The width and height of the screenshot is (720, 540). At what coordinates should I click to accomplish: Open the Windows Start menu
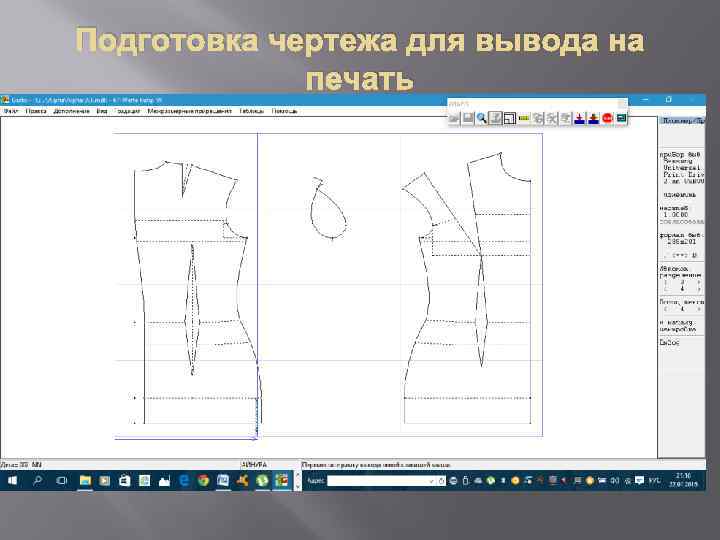[12, 481]
